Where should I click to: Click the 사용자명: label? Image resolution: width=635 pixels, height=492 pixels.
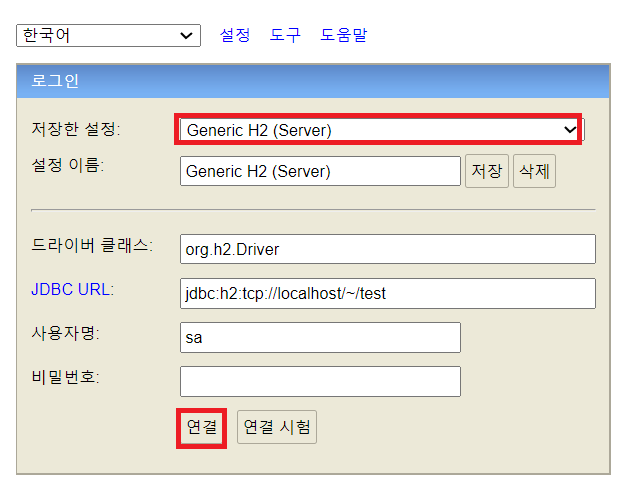[x=65, y=333]
